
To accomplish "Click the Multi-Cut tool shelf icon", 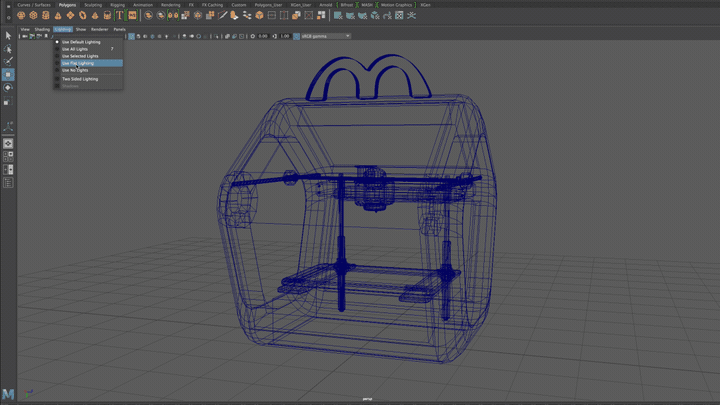I will [222, 16].
